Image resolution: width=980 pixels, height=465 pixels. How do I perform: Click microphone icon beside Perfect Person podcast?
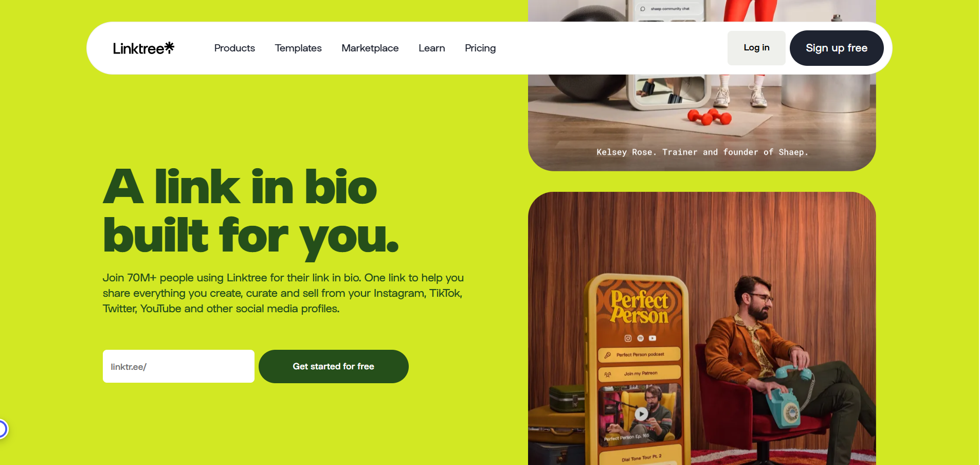(x=608, y=355)
